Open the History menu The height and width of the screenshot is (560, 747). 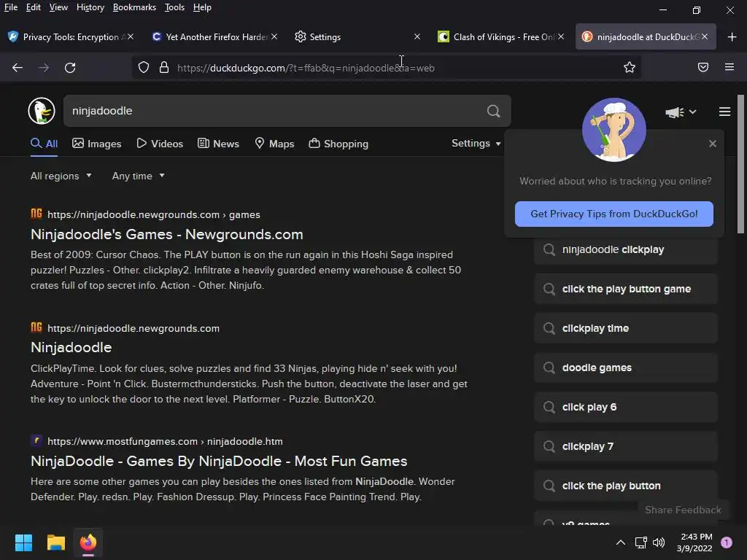[x=90, y=7]
